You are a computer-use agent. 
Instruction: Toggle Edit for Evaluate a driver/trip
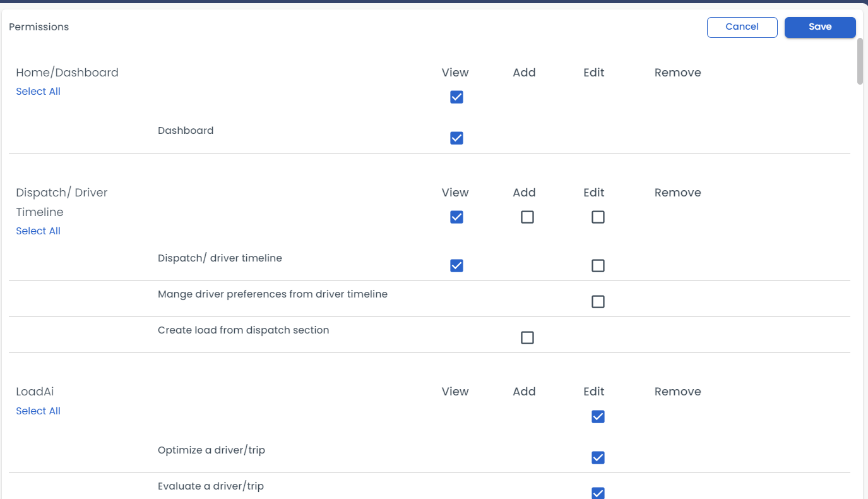[x=598, y=493]
